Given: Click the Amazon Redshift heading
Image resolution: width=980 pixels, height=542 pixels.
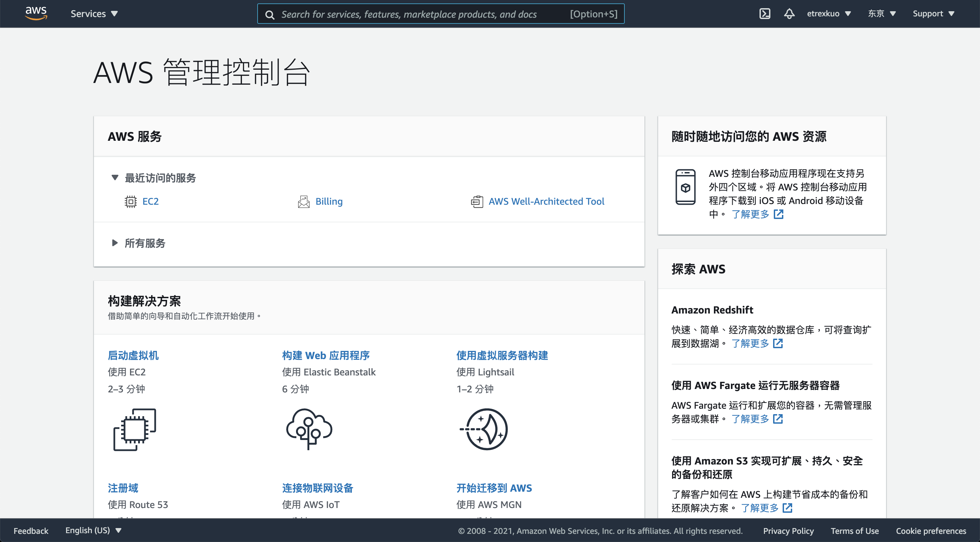Looking at the screenshot, I should tap(712, 310).
